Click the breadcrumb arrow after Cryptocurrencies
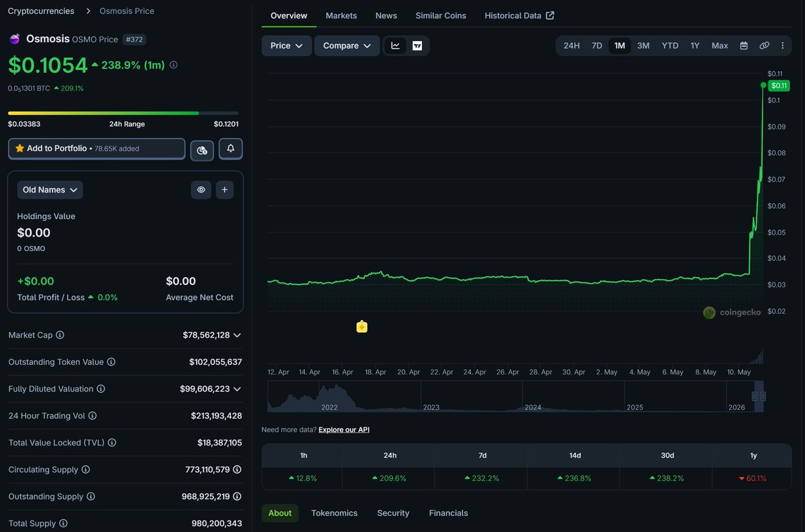The height and width of the screenshot is (532, 805). tap(89, 11)
